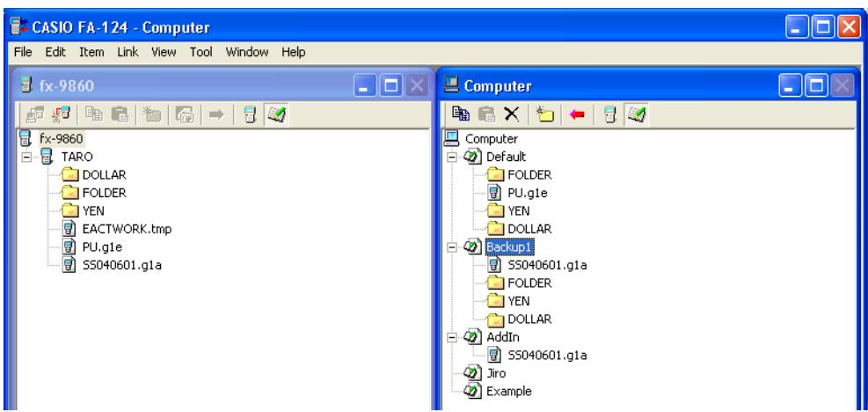Minimize the Computer child window
The height and width of the screenshot is (412, 868).
coord(791,86)
